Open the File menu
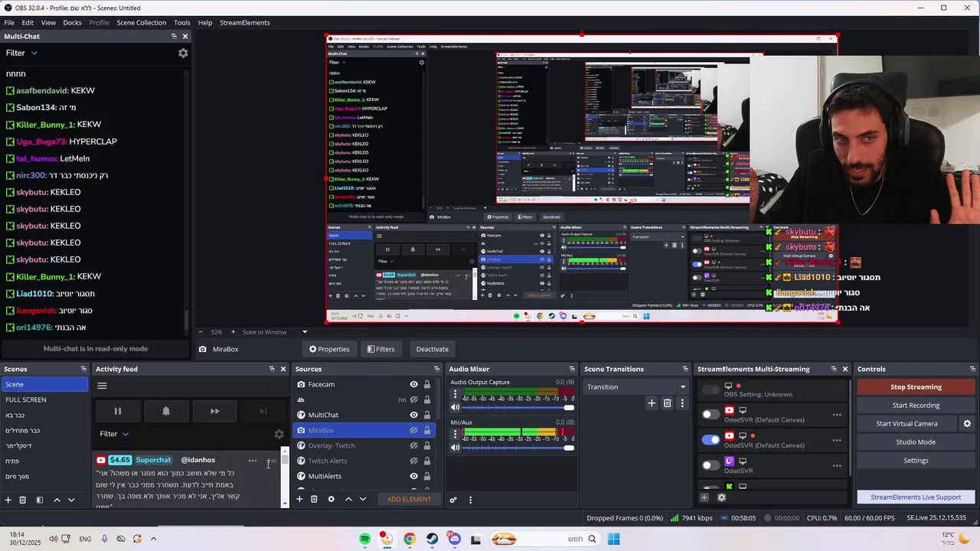Screen dimensions: 980x551 point(9,22)
